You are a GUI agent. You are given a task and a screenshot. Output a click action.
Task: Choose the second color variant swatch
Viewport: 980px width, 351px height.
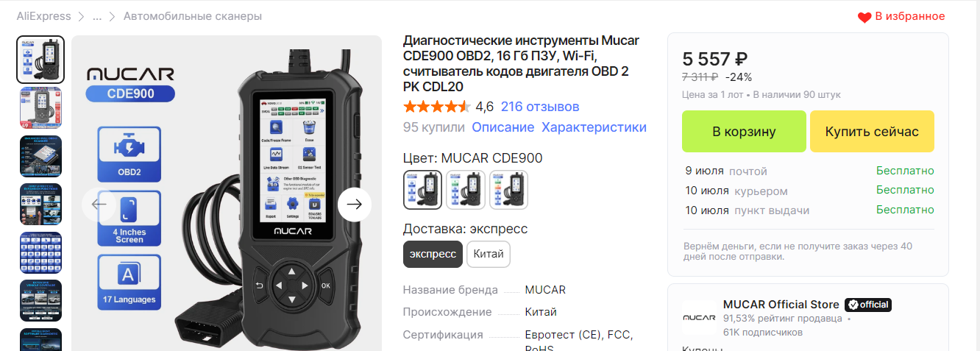tap(466, 190)
